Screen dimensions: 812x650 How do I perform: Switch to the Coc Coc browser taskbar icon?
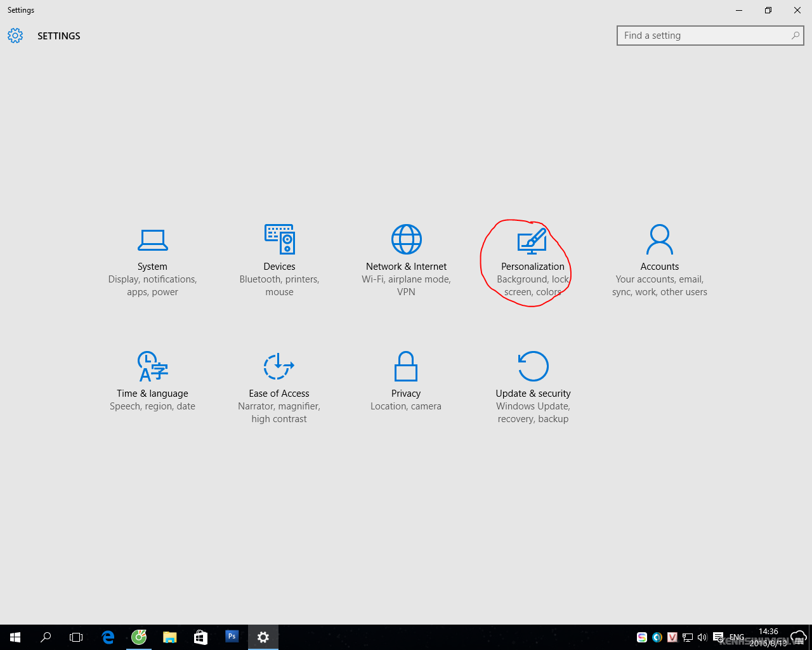coord(139,637)
